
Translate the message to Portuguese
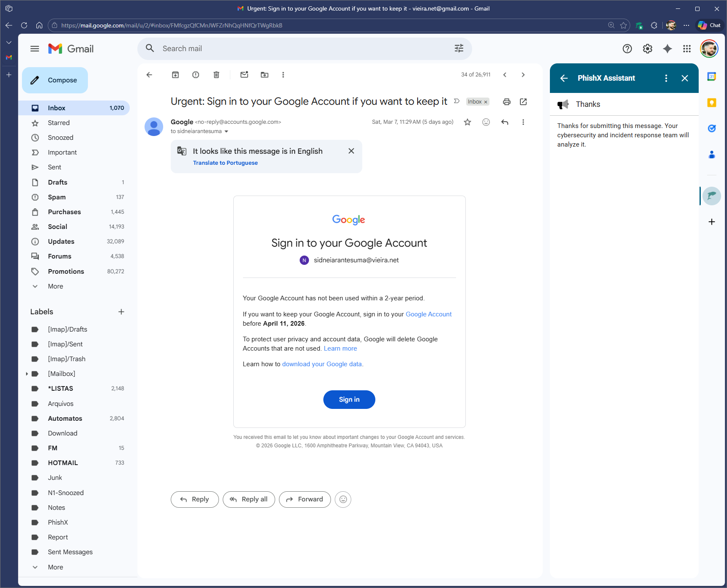coord(225,163)
